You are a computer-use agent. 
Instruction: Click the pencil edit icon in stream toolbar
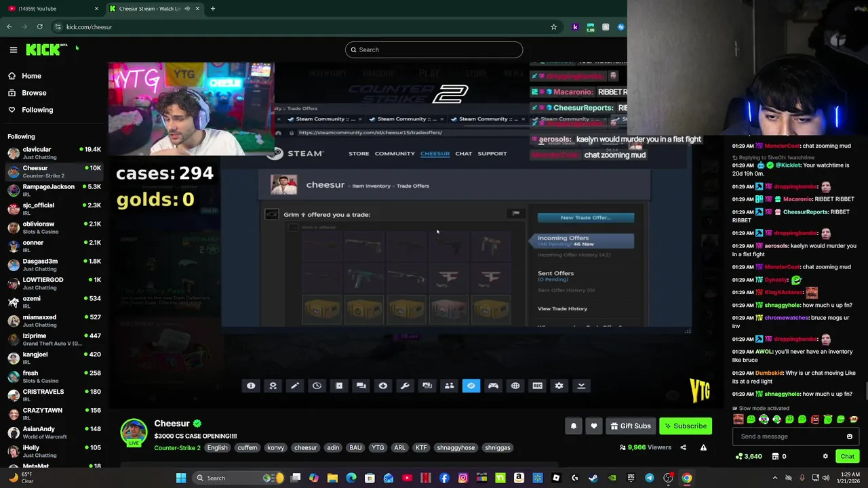295,386
